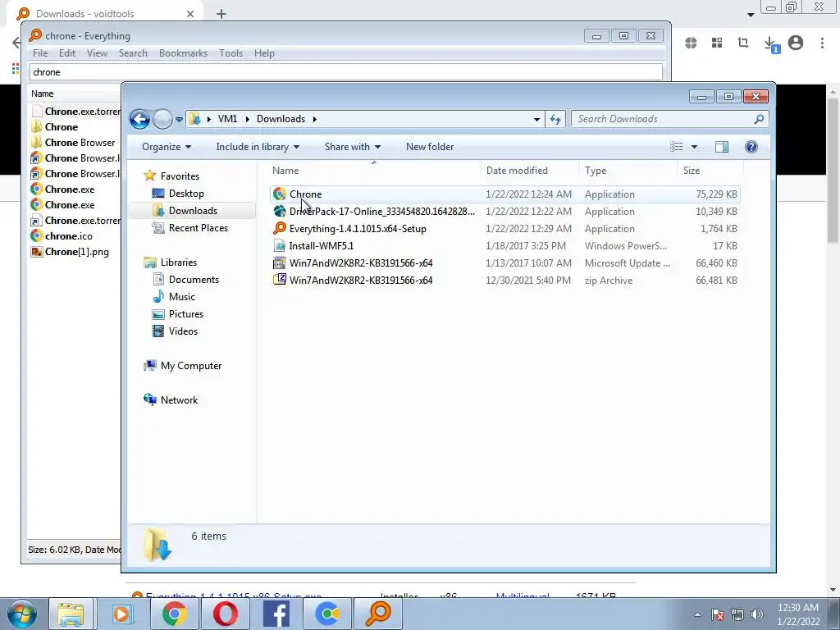Screen dimensions: 840x630
Task: Click the Explorer help question mark icon
Action: click(751, 147)
